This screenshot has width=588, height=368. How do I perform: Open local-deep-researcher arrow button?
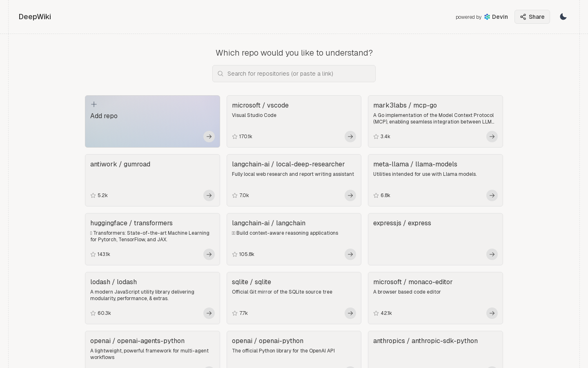click(350, 195)
